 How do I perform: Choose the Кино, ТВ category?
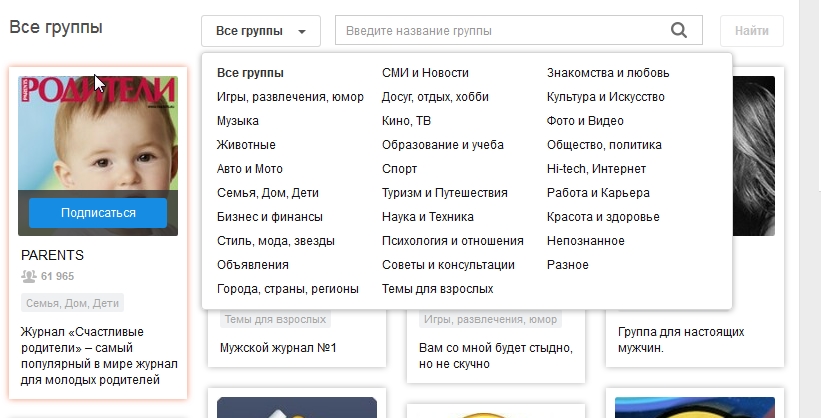tap(406, 121)
